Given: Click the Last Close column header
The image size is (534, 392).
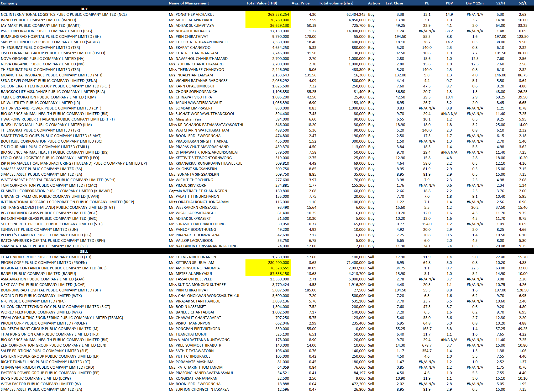Looking at the screenshot, I should tap(394, 3).
